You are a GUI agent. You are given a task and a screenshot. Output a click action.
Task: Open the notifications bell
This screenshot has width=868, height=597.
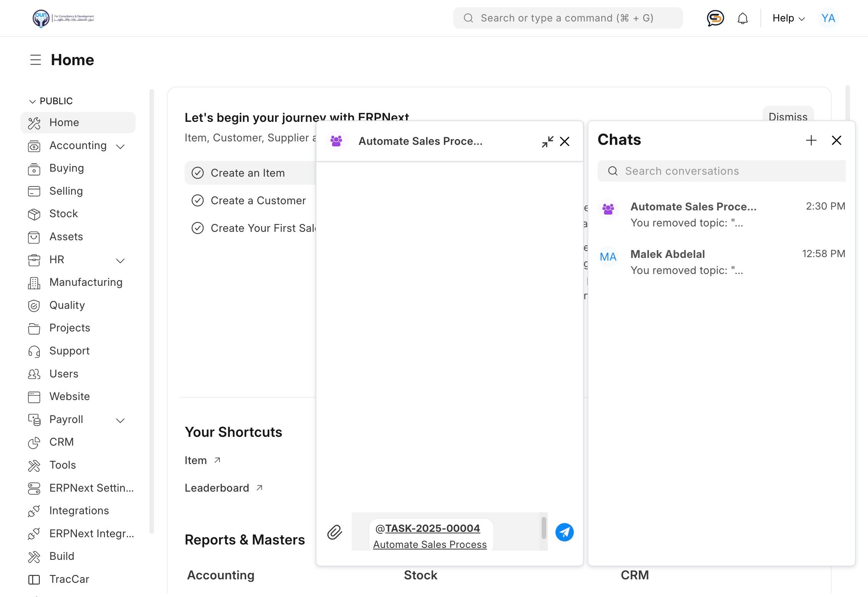point(742,18)
